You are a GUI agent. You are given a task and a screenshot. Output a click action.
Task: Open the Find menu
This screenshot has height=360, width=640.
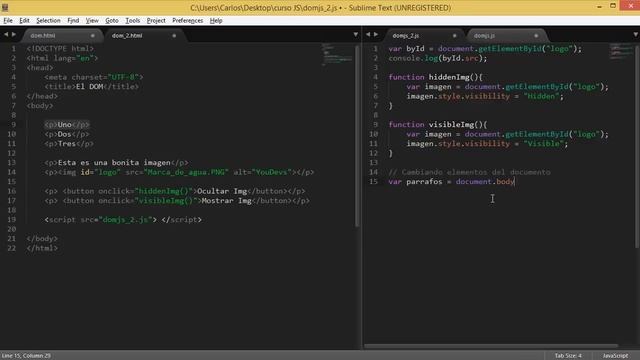pyautogui.click(x=73, y=20)
